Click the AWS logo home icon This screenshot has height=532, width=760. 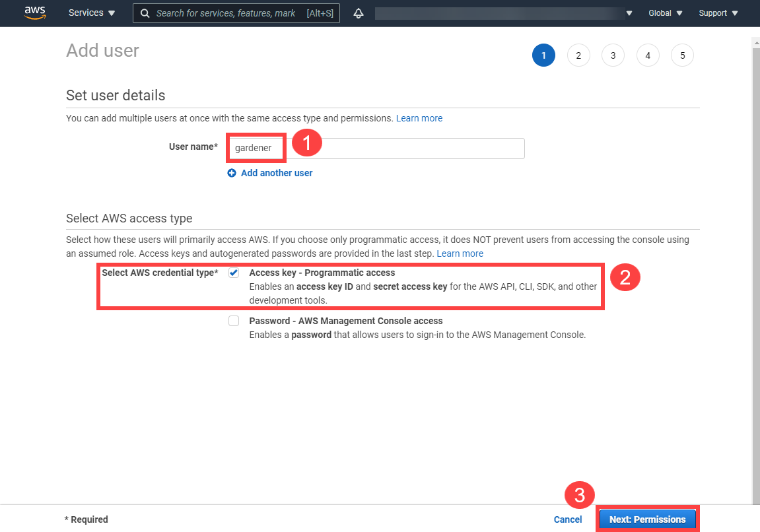35,13
